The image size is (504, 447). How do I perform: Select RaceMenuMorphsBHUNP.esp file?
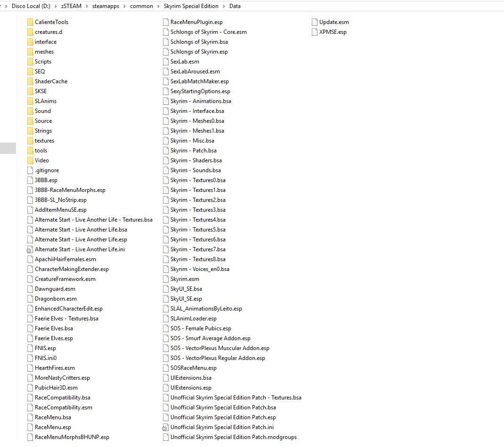[x=72, y=438]
